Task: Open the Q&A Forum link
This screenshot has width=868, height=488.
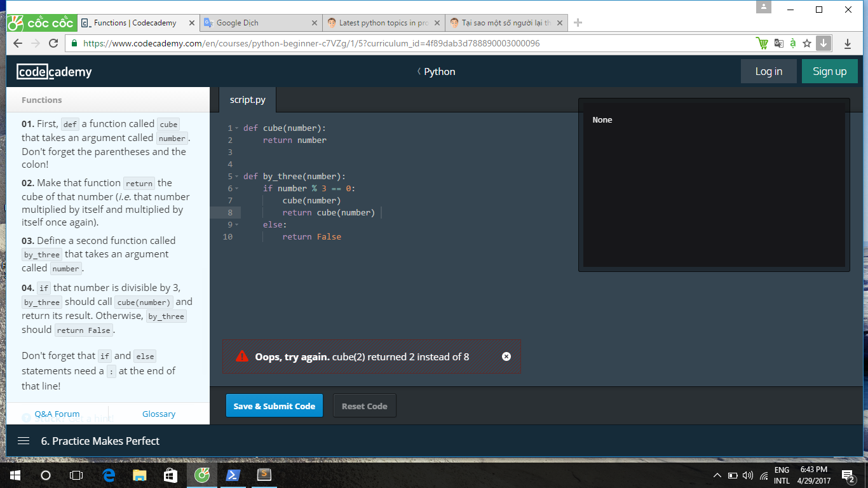Action: (57, 414)
